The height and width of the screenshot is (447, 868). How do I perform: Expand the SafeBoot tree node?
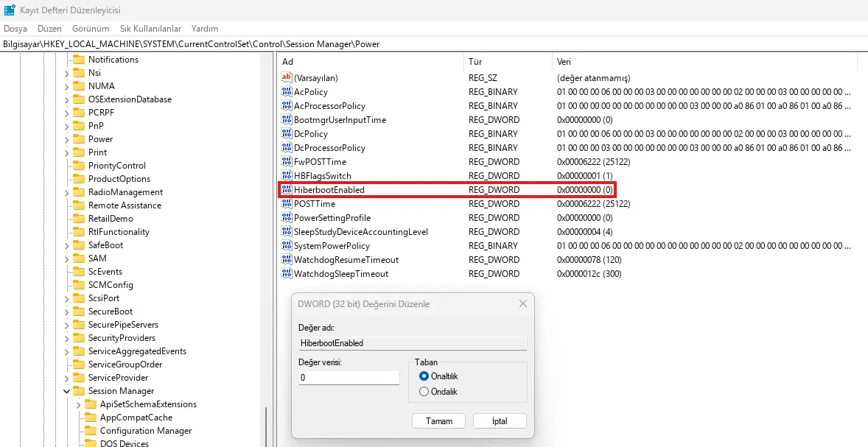66,245
